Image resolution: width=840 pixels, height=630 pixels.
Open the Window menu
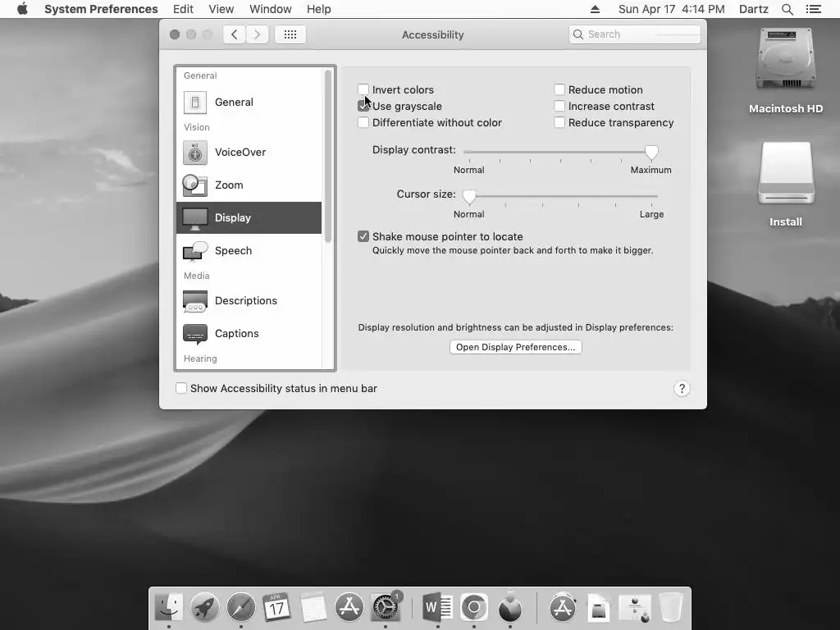coord(270,9)
